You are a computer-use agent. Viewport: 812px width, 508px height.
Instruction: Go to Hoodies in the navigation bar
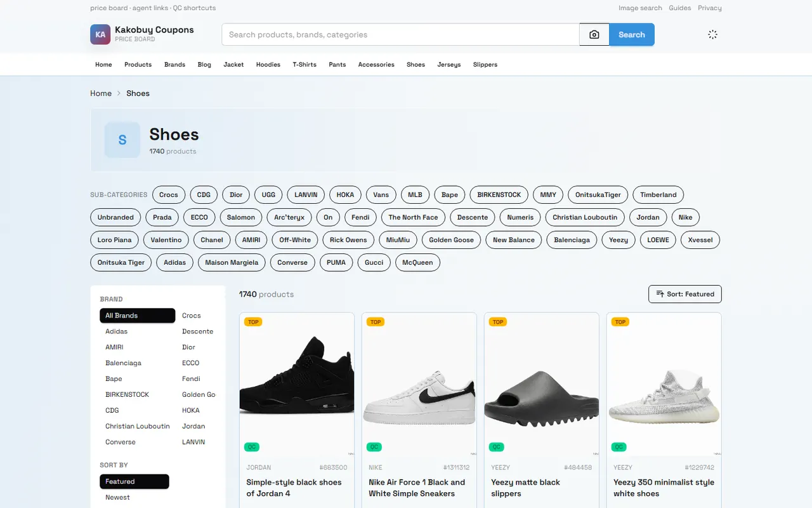point(268,65)
